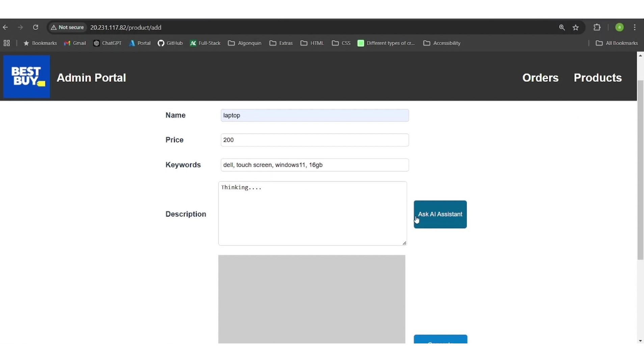Click the Description text area
644x362 pixels.
[312, 213]
